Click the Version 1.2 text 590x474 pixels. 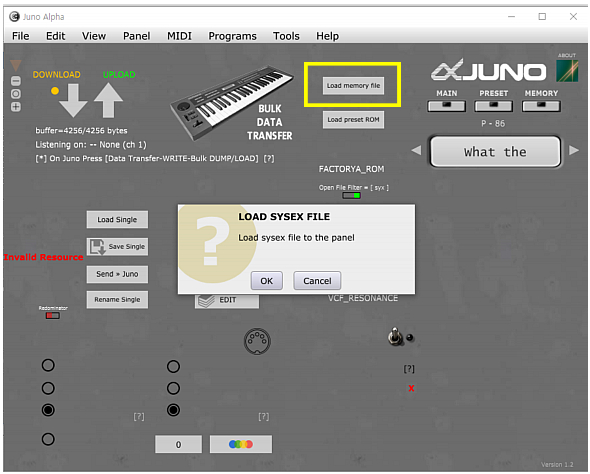point(557,465)
